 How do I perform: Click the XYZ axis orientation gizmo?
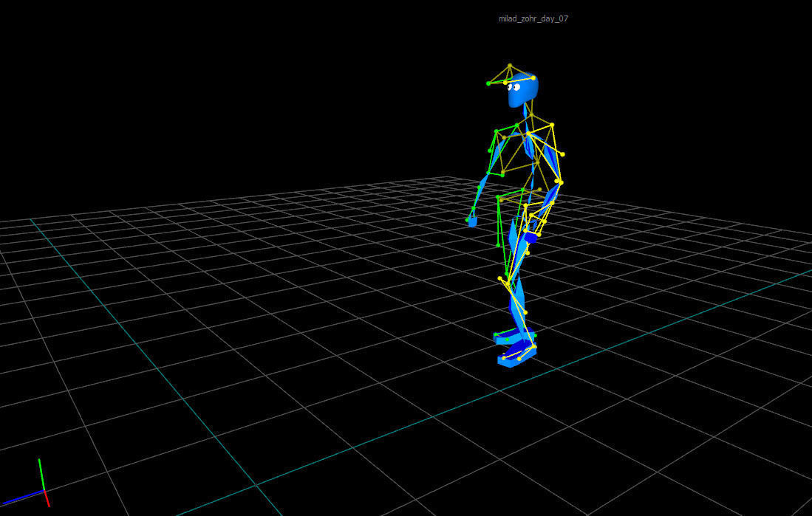click(x=26, y=484)
